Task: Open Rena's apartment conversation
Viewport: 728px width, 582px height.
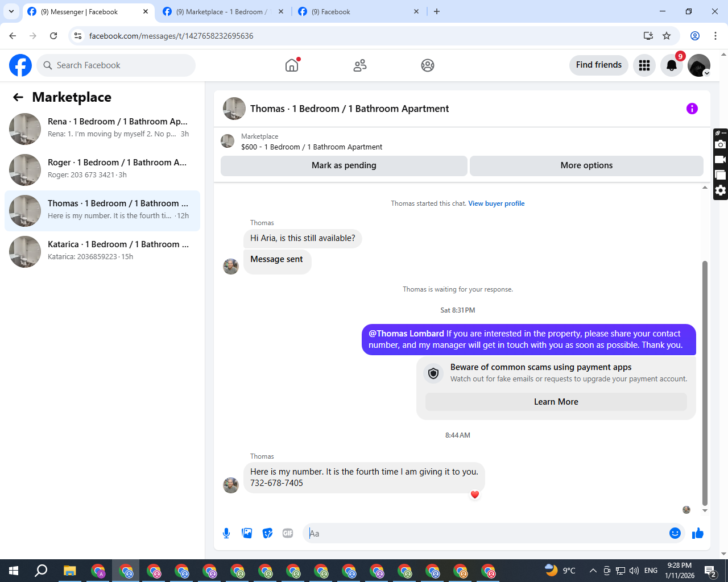Action: point(102,129)
